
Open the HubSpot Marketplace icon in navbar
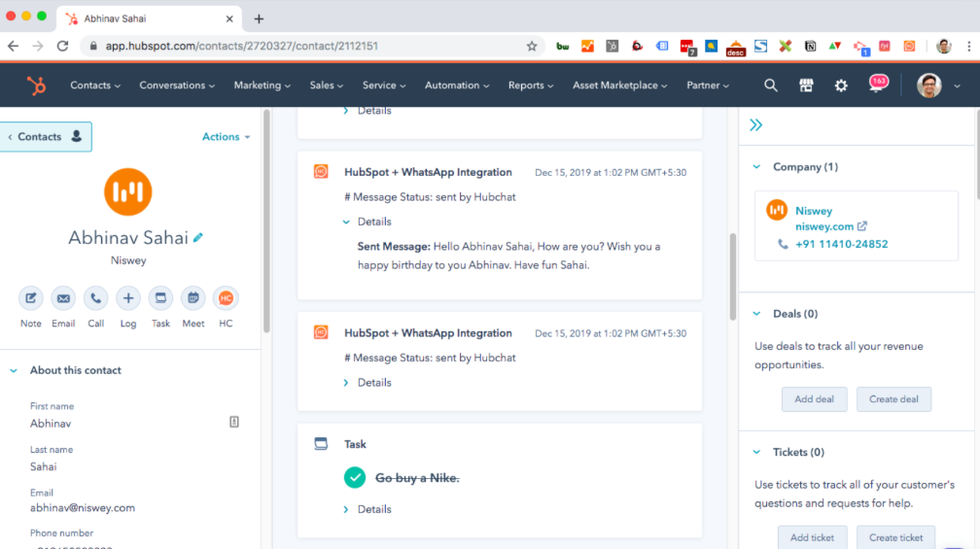click(806, 86)
